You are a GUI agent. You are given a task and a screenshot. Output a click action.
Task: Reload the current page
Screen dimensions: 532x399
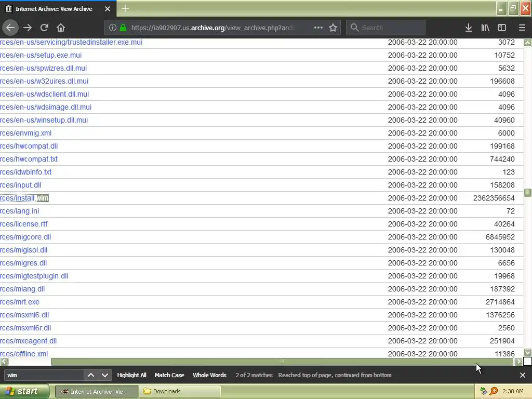point(44,28)
